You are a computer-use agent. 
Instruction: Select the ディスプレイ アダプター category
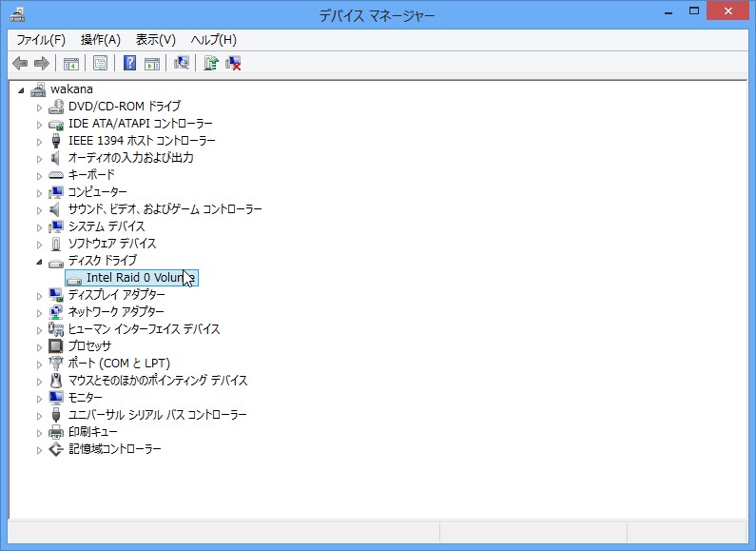click(x=116, y=295)
